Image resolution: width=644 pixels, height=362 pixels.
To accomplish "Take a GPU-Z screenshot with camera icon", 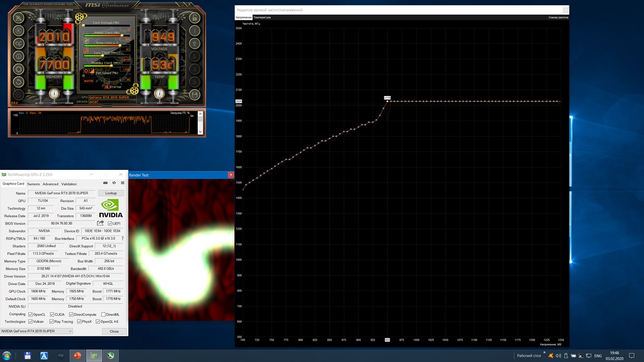I will 105,183.
